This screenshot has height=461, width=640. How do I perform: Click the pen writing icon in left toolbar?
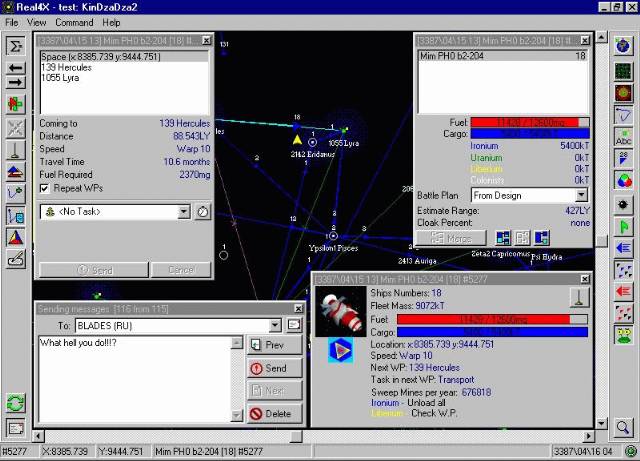point(16,259)
